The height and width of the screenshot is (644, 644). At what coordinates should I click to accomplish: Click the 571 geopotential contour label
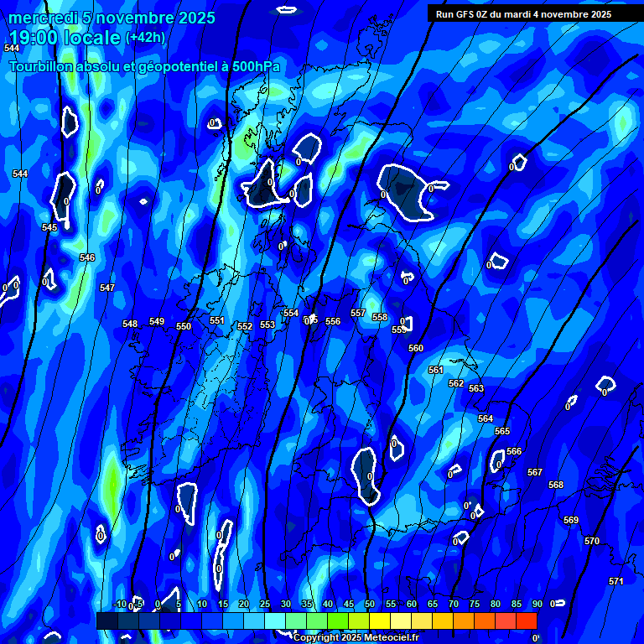tap(616, 581)
